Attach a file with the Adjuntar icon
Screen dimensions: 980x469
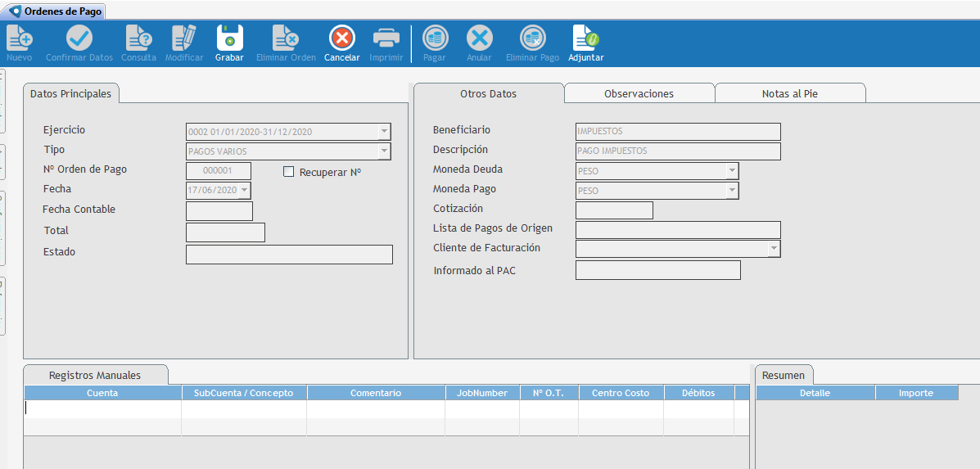pyautogui.click(x=585, y=38)
